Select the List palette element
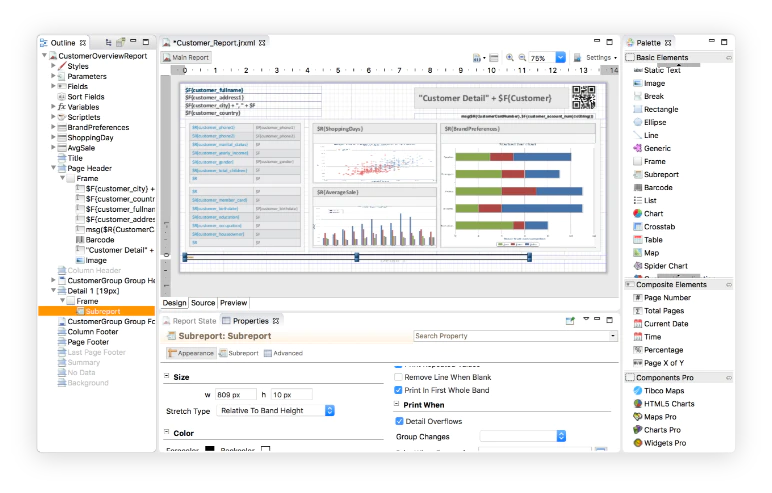772x493 pixels. coord(645,200)
